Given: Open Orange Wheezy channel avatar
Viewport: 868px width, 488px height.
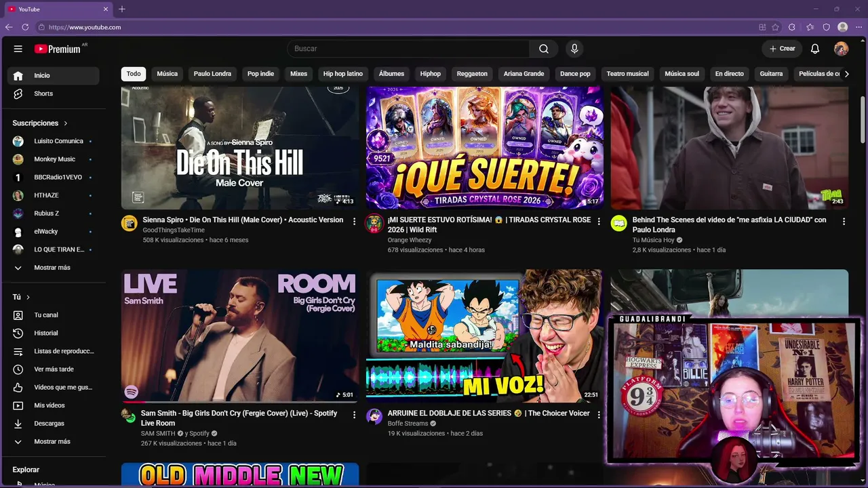Looking at the screenshot, I should point(374,224).
